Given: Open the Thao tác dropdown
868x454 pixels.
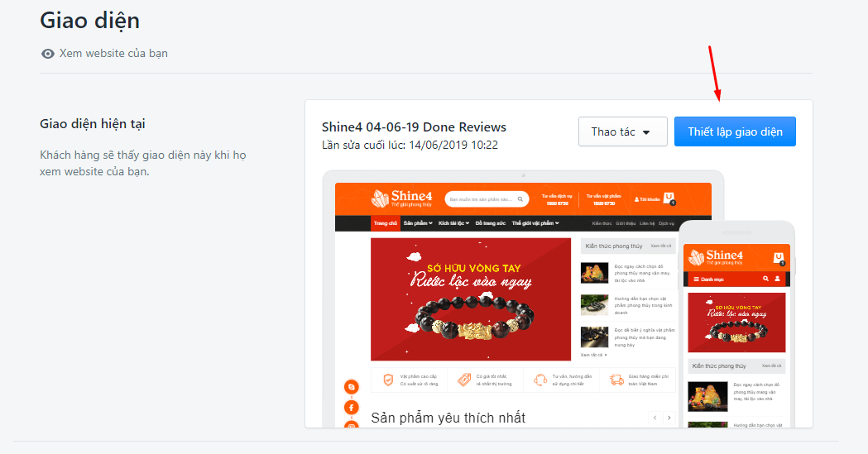Looking at the screenshot, I should [623, 131].
